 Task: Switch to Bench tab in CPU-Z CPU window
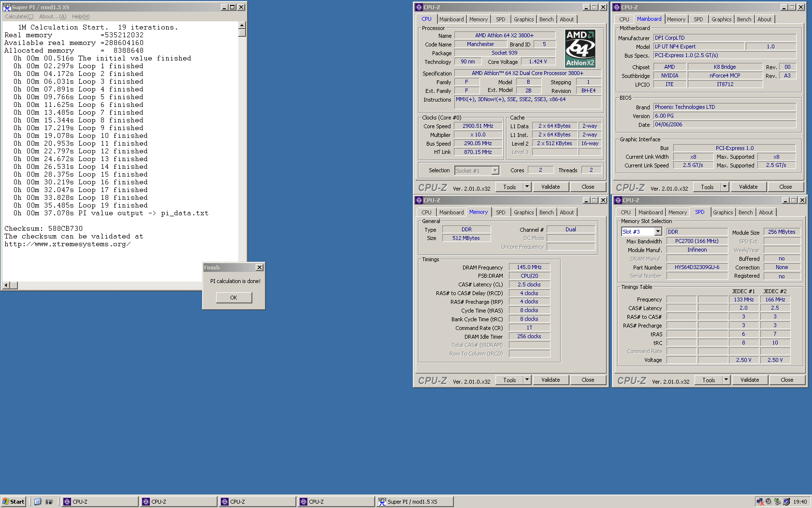[x=547, y=19]
